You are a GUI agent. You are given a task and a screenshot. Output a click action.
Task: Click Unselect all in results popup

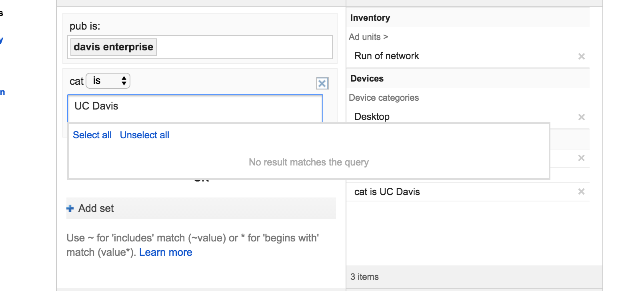144,135
